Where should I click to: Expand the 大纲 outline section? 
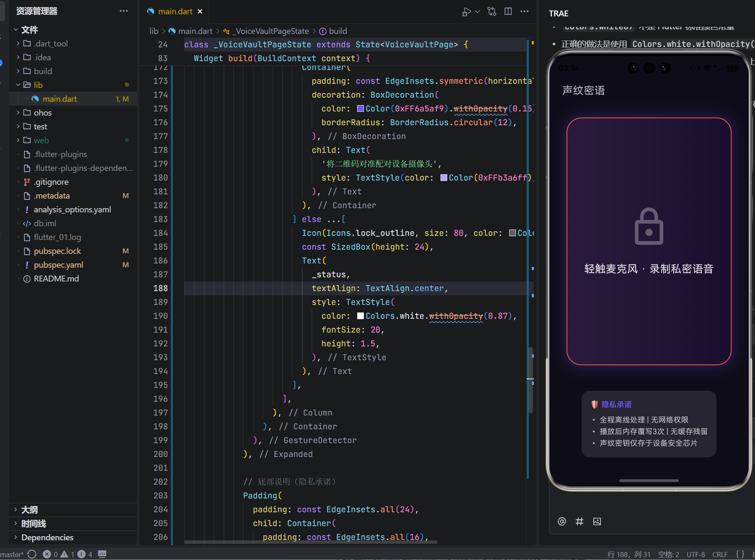(73, 510)
